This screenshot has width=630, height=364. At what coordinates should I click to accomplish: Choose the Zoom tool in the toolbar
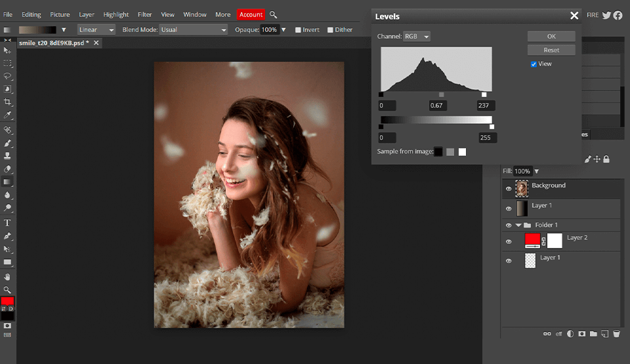[x=8, y=290]
